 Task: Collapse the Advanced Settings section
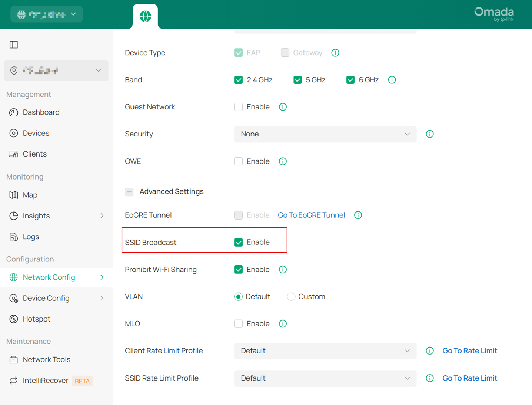(129, 192)
